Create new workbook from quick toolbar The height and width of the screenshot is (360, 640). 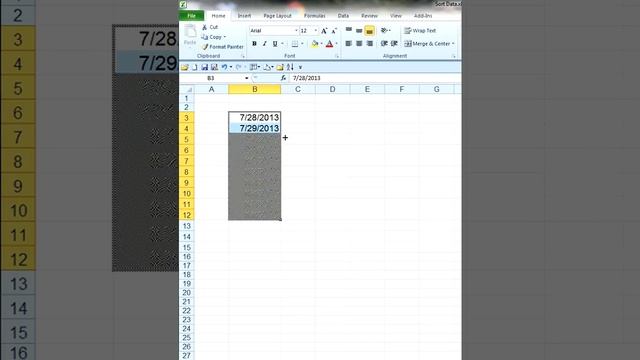coord(195,67)
